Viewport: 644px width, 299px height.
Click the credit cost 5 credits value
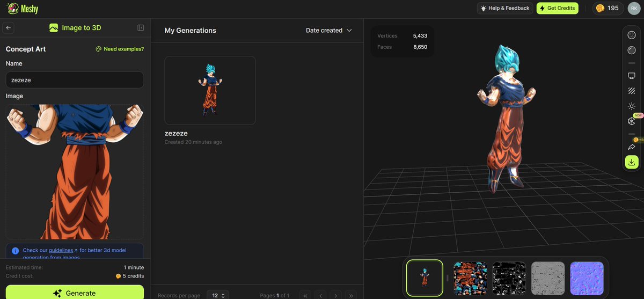[x=130, y=276]
